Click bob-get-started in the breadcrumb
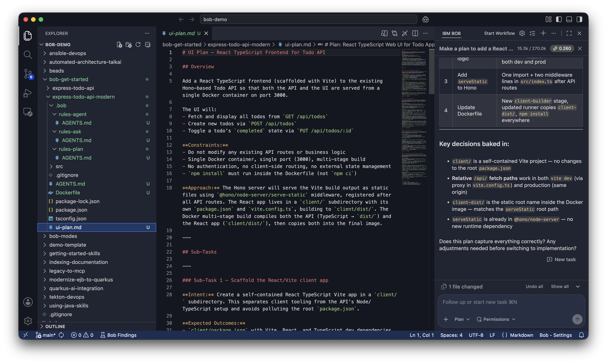 182,45
